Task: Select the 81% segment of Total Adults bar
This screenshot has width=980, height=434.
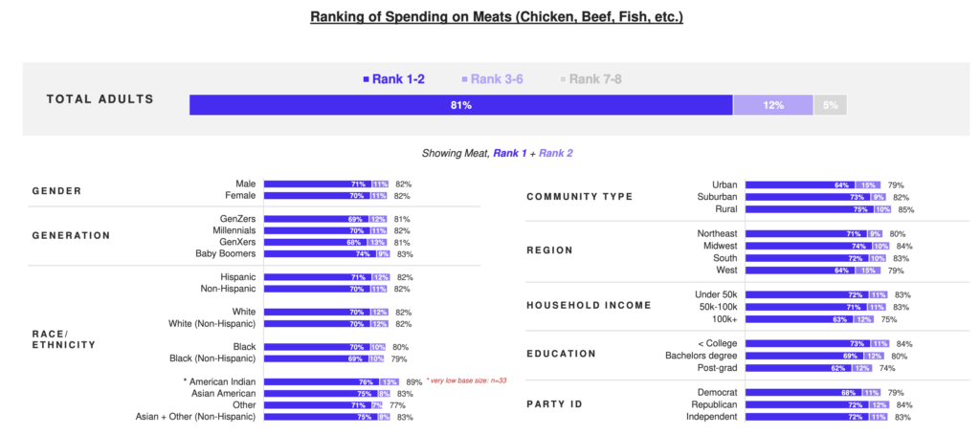Action: point(460,105)
